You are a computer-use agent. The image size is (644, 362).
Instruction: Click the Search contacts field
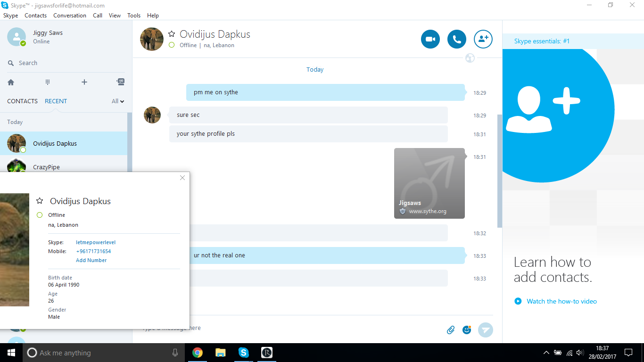[66, 63]
